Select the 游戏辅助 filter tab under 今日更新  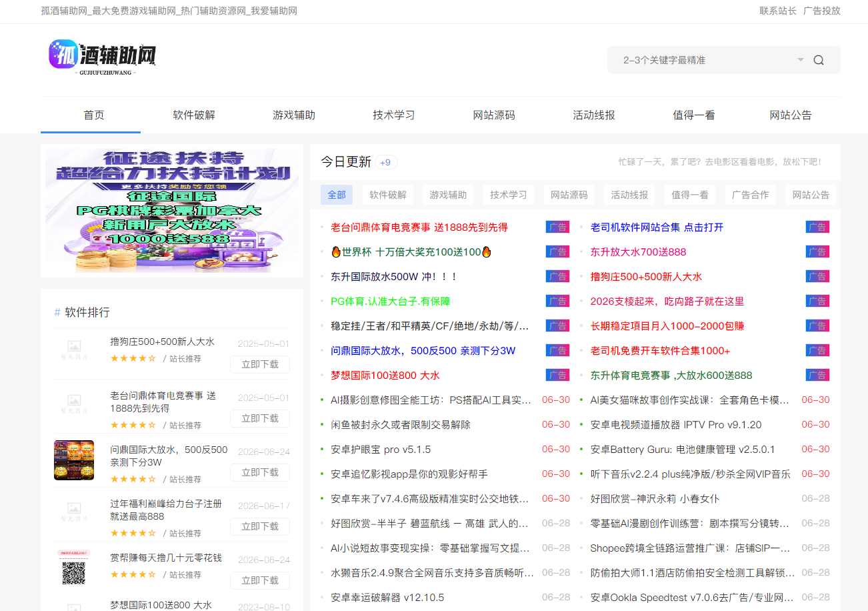(448, 195)
